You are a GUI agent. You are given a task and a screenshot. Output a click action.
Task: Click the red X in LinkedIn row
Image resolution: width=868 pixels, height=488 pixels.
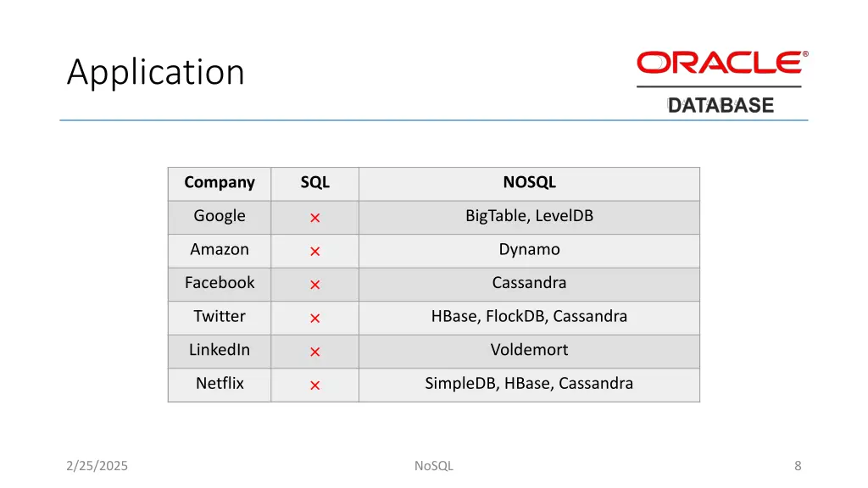click(315, 352)
